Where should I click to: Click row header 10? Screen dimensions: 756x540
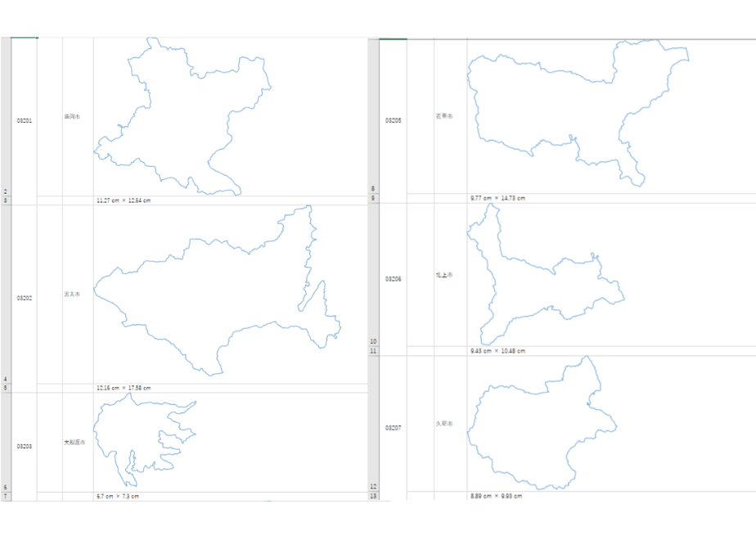373,275
